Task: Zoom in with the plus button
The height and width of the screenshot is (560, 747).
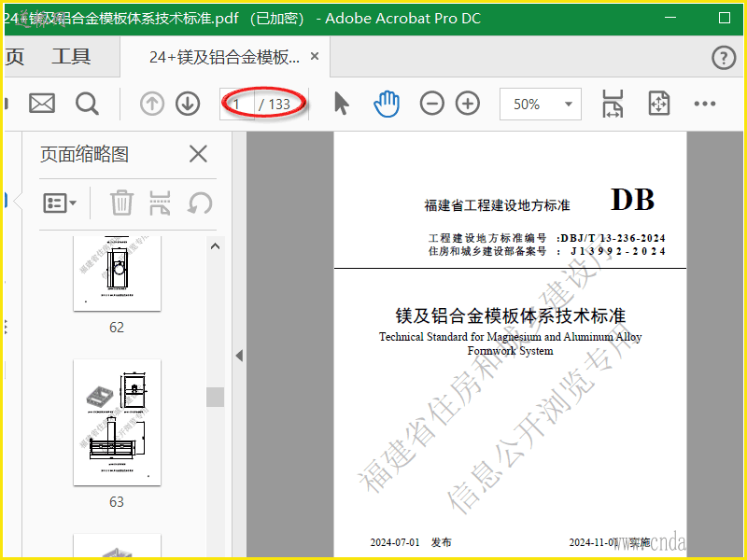Action: (468, 104)
